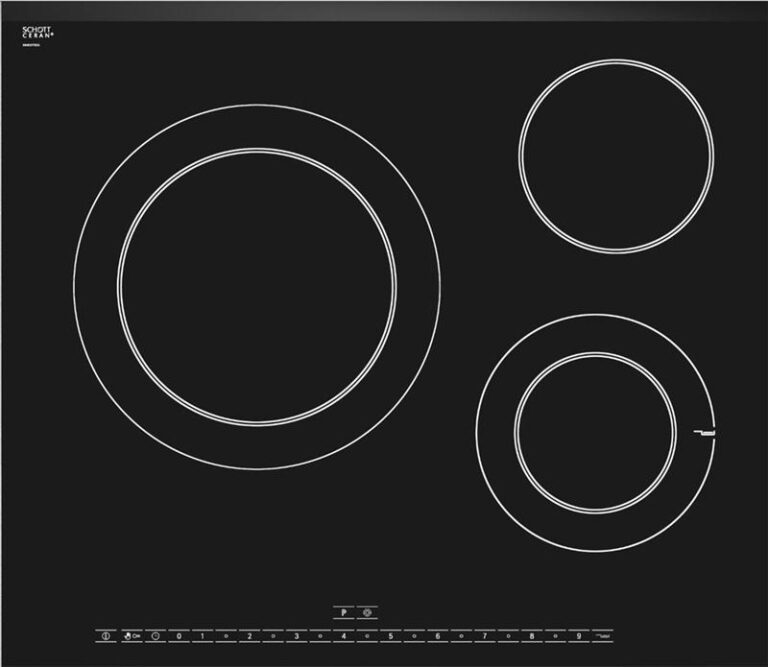Screen dimensions: 768x667
Task: Set power level to 0
Action: (x=179, y=636)
